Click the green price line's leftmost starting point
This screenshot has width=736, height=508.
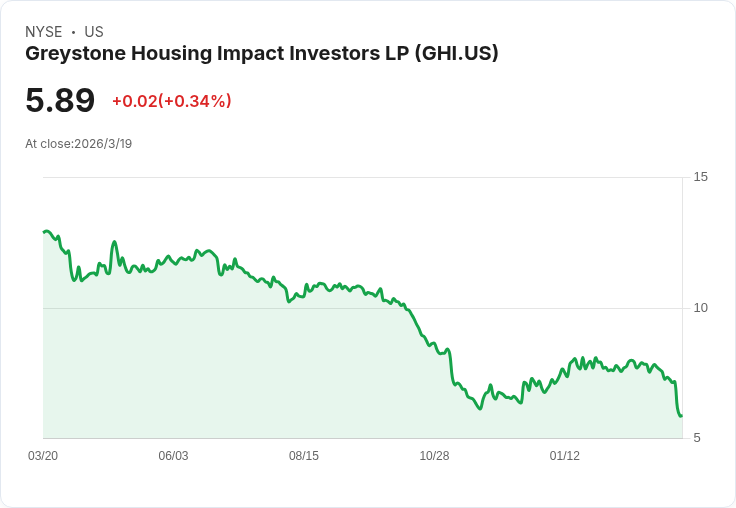(44, 232)
